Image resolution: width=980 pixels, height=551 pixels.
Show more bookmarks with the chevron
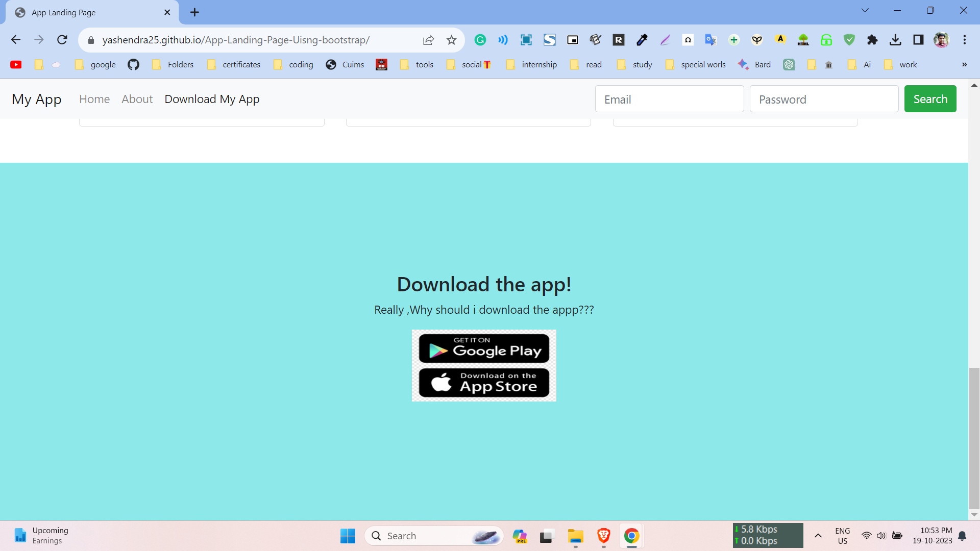click(964, 65)
